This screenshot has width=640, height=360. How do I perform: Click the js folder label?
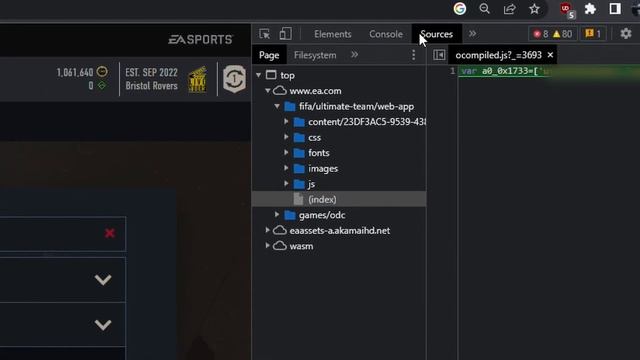tap(311, 184)
